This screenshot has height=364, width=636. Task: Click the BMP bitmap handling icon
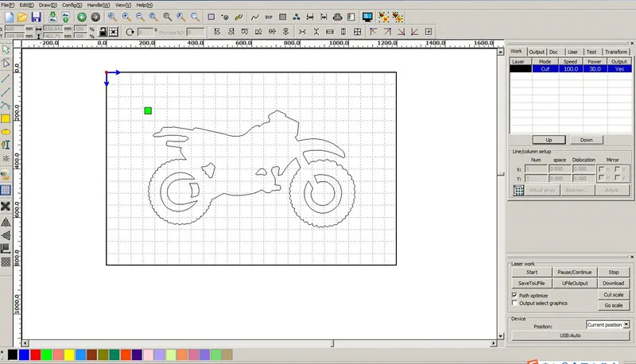pyautogui.click(x=269, y=17)
